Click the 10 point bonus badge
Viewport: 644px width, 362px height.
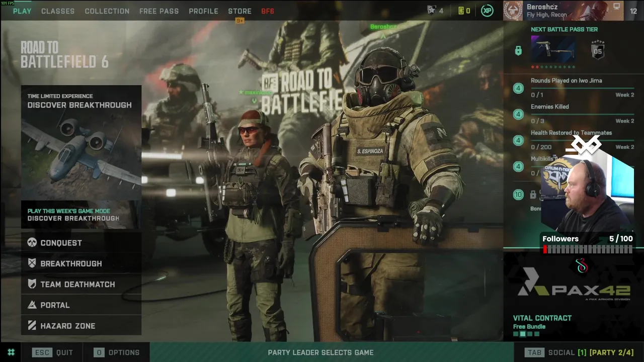518,195
